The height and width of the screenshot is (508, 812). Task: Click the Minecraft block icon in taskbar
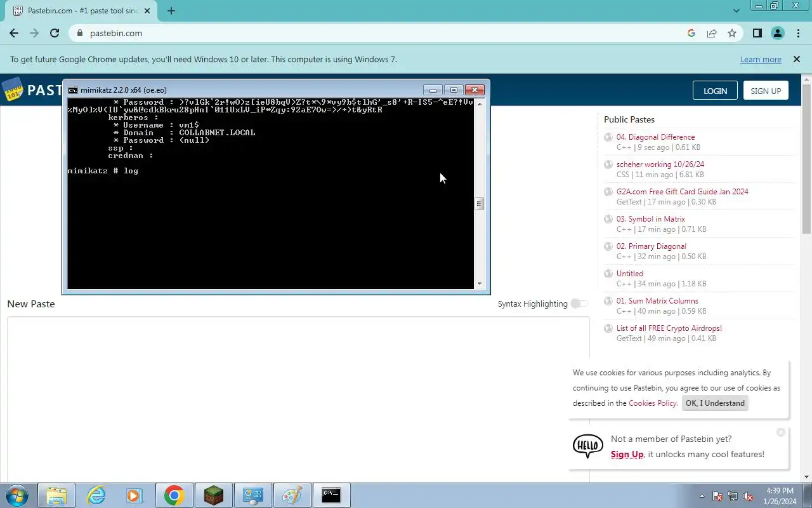(214, 495)
